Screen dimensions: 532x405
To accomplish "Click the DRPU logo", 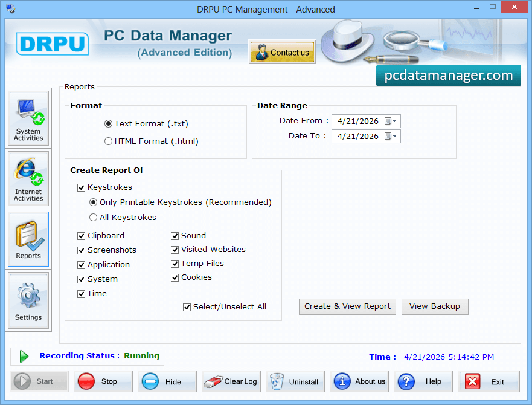I will tap(53, 44).
